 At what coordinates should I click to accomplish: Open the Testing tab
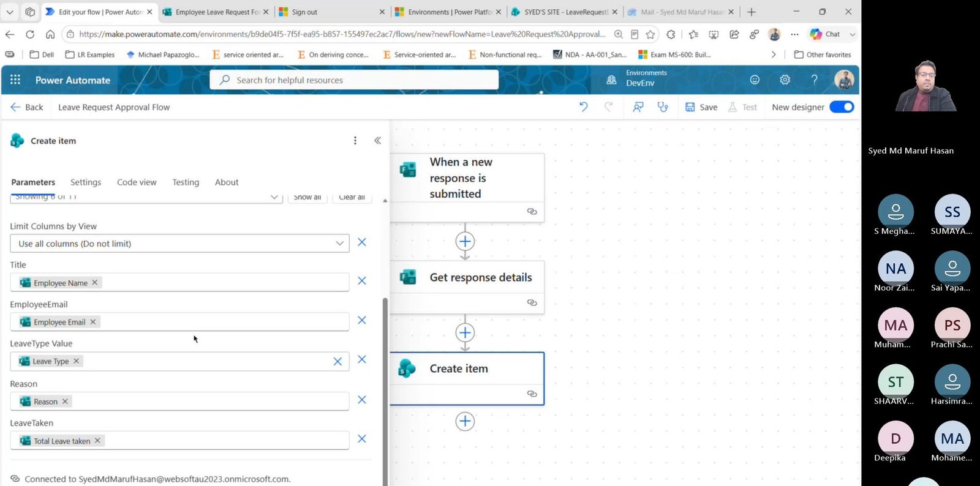point(186,182)
